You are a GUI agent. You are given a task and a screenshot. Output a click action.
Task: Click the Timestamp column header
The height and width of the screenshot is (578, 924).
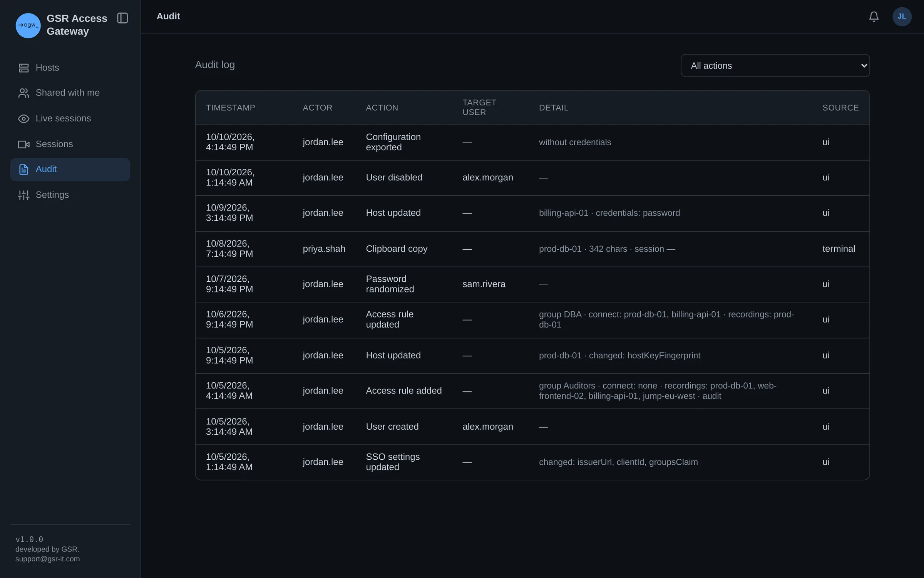pyautogui.click(x=230, y=108)
